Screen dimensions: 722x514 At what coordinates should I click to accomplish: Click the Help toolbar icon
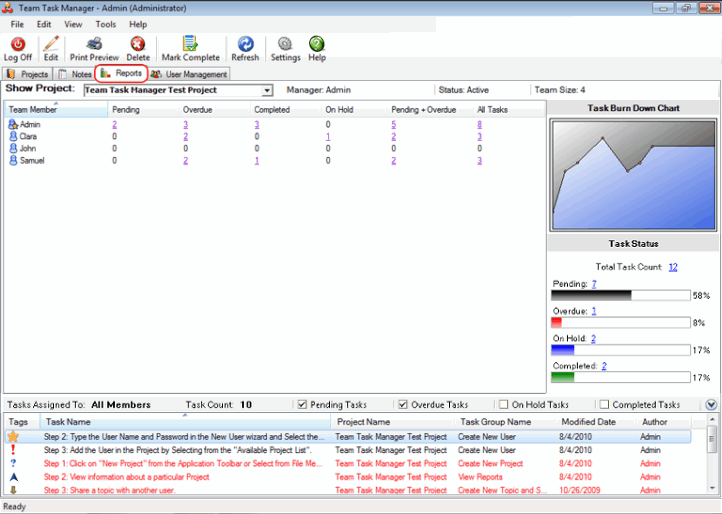pos(317,45)
